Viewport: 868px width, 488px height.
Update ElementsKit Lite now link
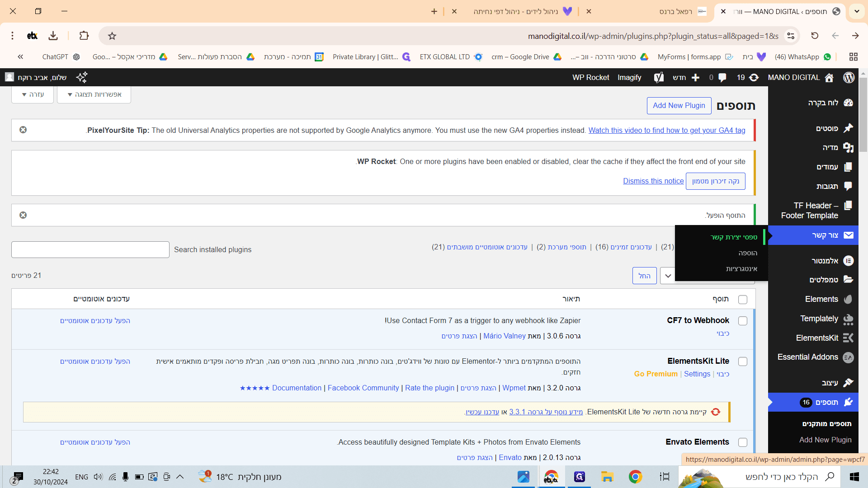point(482,412)
